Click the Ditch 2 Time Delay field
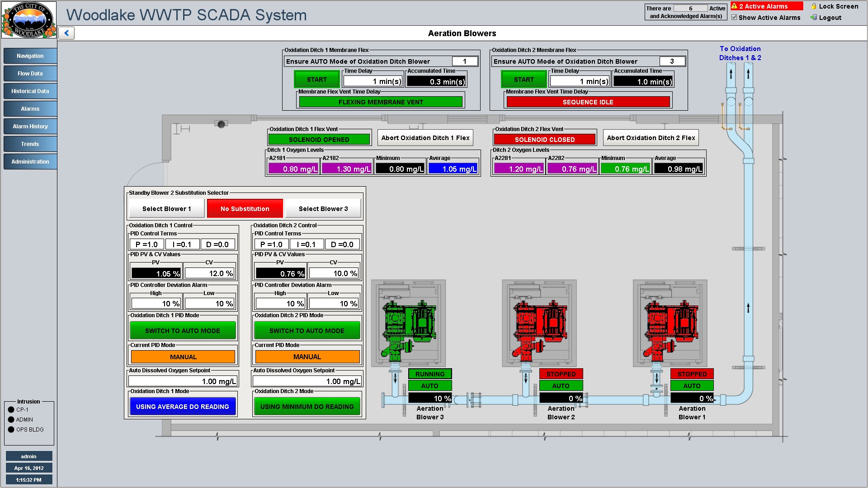 [579, 82]
